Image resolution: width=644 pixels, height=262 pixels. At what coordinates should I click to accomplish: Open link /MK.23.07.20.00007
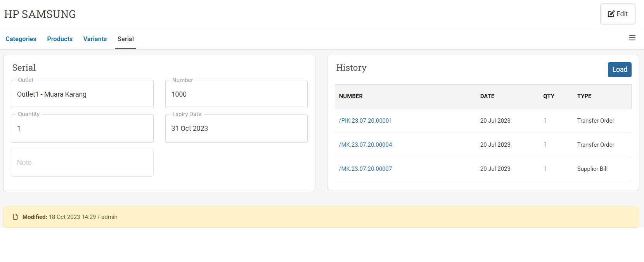point(365,169)
